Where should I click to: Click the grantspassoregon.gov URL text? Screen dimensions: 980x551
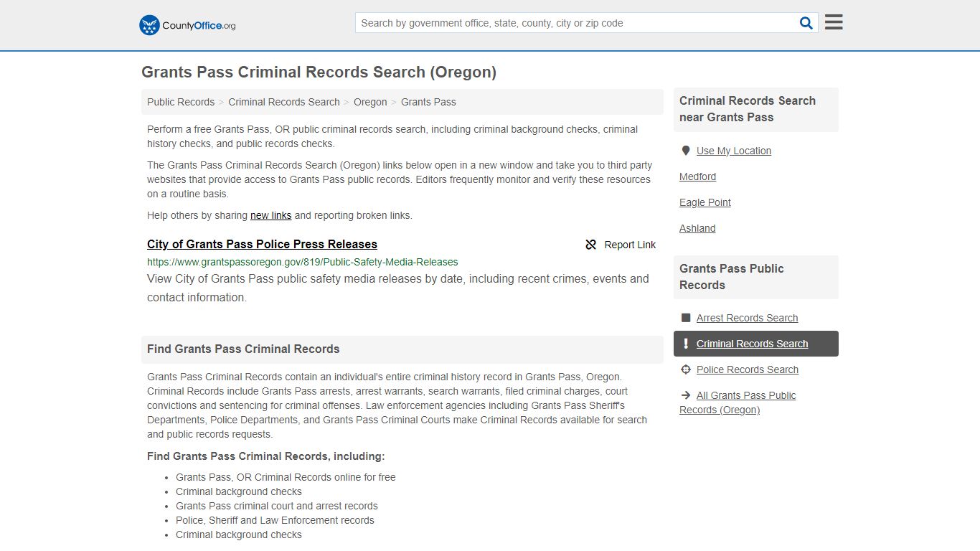coord(303,262)
